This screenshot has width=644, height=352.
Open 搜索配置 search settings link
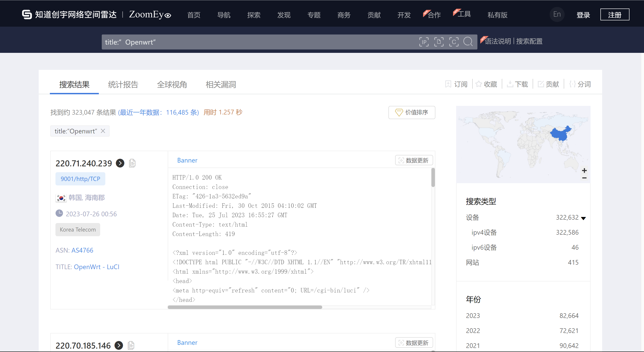[x=529, y=41]
